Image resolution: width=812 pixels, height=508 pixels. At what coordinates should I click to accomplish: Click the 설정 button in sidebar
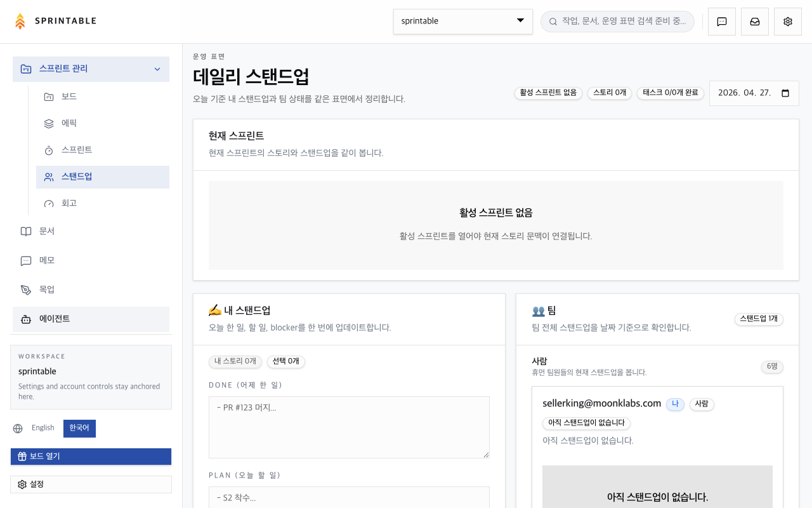(x=91, y=485)
